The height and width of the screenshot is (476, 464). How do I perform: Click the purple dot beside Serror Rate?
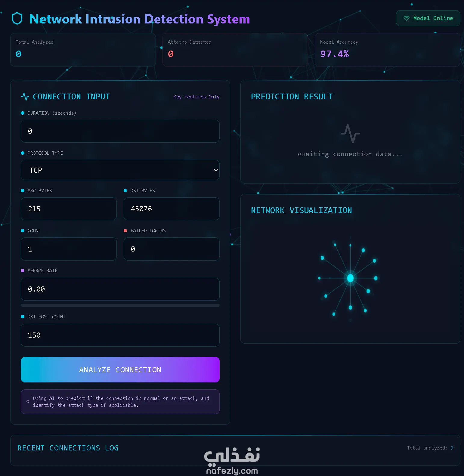click(x=23, y=271)
